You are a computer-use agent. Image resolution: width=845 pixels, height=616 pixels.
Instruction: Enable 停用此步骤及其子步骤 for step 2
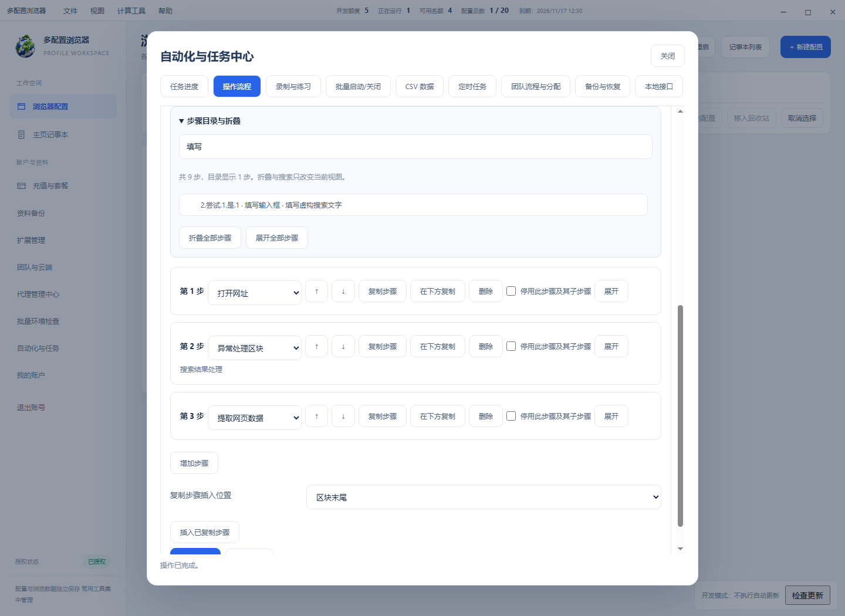[511, 346]
